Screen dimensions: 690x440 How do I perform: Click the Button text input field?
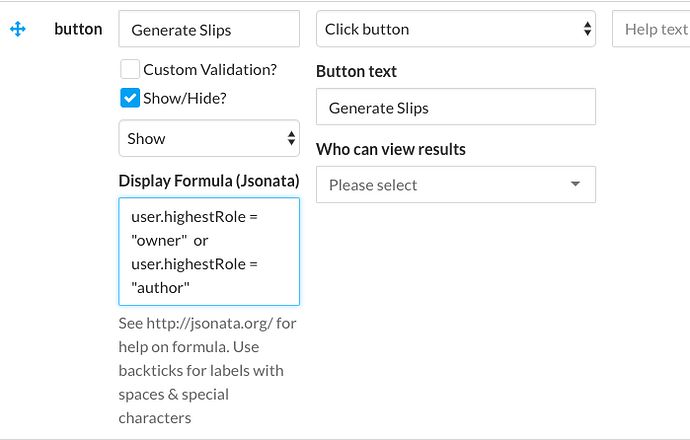coord(455,107)
